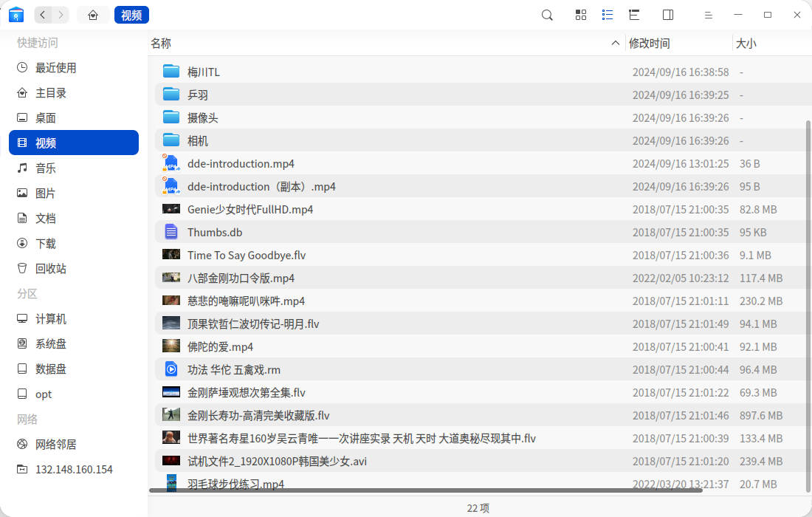This screenshot has width=812, height=517.
Task: Click the file manager app logo icon
Action: 16,15
